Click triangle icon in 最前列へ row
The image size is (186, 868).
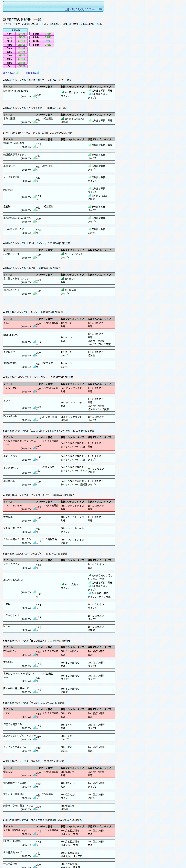click(34, 210)
